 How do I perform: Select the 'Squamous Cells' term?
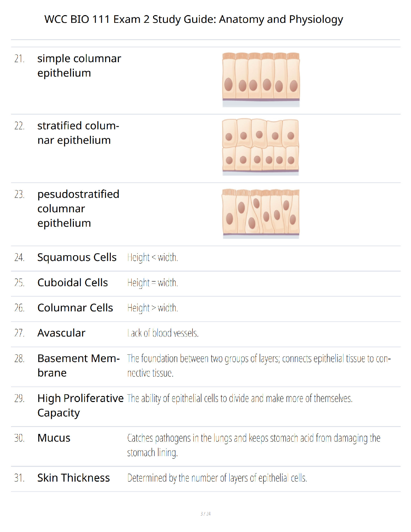(x=77, y=257)
